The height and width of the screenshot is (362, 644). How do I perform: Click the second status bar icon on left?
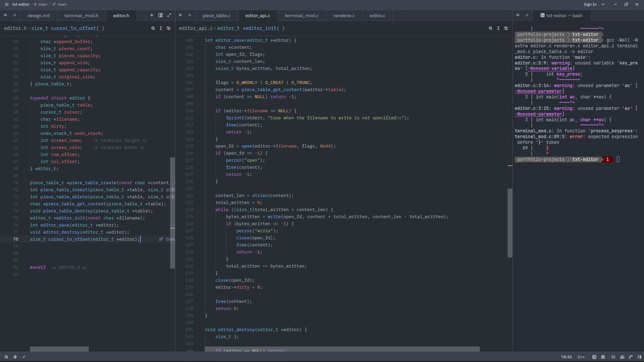pos(15,357)
